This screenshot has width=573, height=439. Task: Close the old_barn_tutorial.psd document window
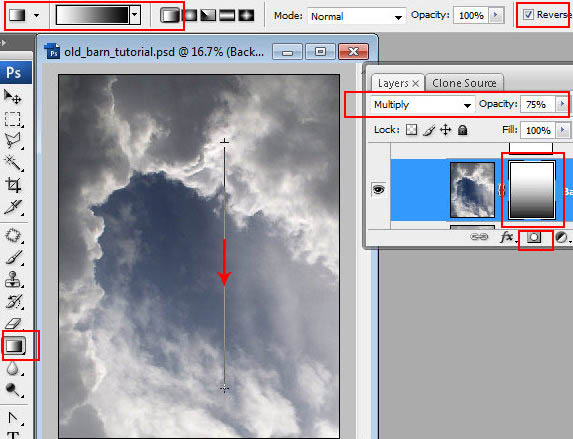tap(353, 52)
